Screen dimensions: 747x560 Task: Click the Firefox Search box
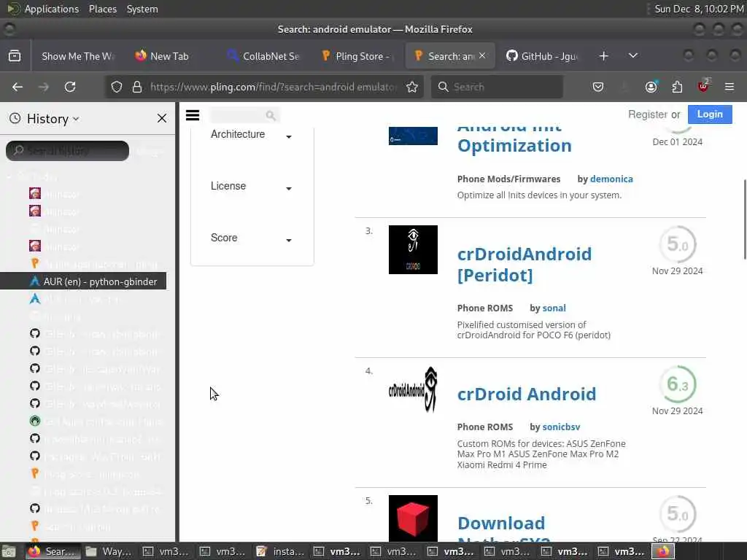(497, 87)
